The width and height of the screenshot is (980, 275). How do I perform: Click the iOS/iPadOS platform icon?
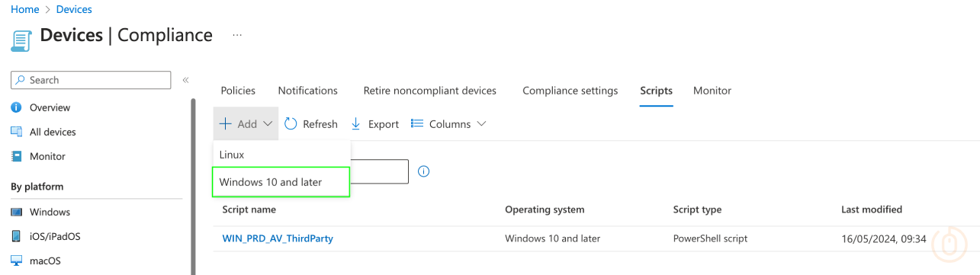tap(17, 236)
